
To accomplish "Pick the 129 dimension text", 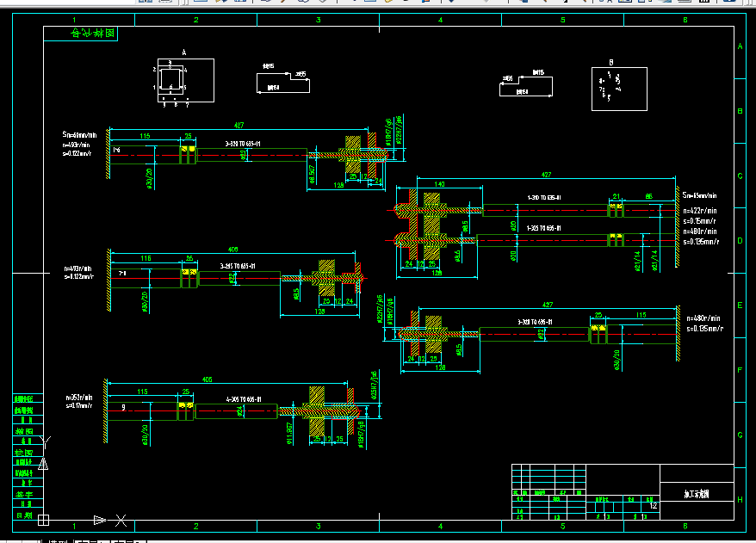I will pyautogui.click(x=338, y=184).
